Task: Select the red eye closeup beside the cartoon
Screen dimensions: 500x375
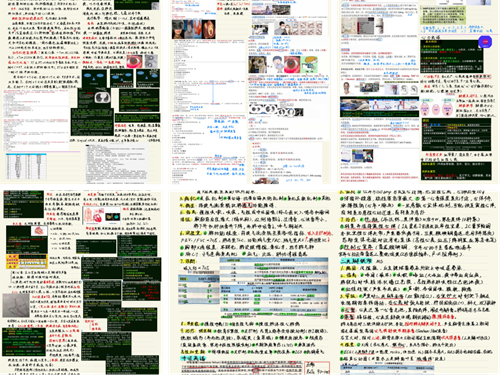Action: pos(292,65)
